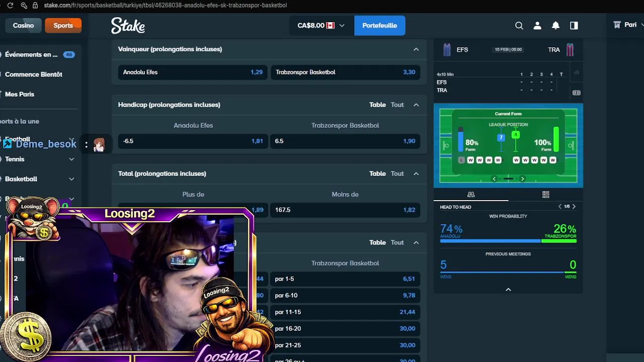
Task: Select Tout view for Total market
Action: (x=397, y=173)
